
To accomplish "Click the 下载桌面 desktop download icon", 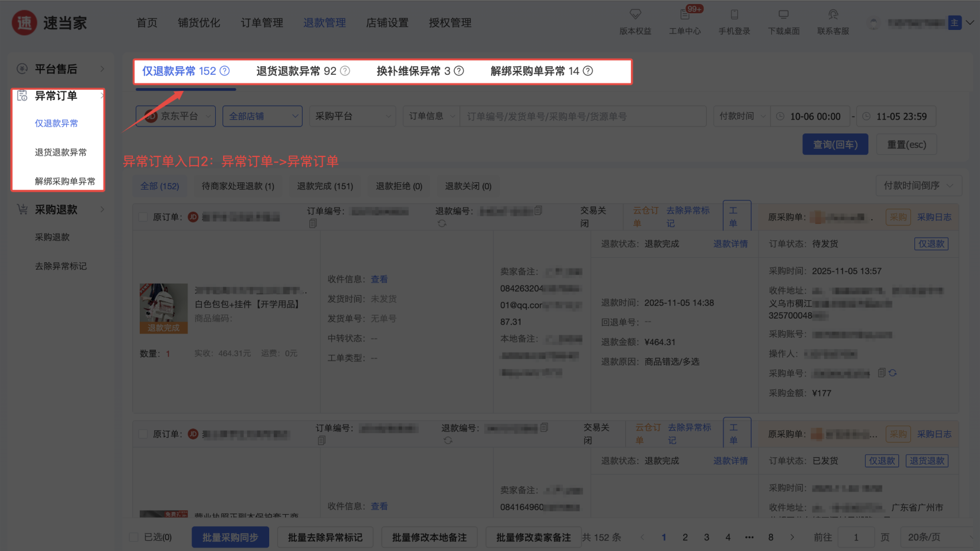I will (783, 15).
